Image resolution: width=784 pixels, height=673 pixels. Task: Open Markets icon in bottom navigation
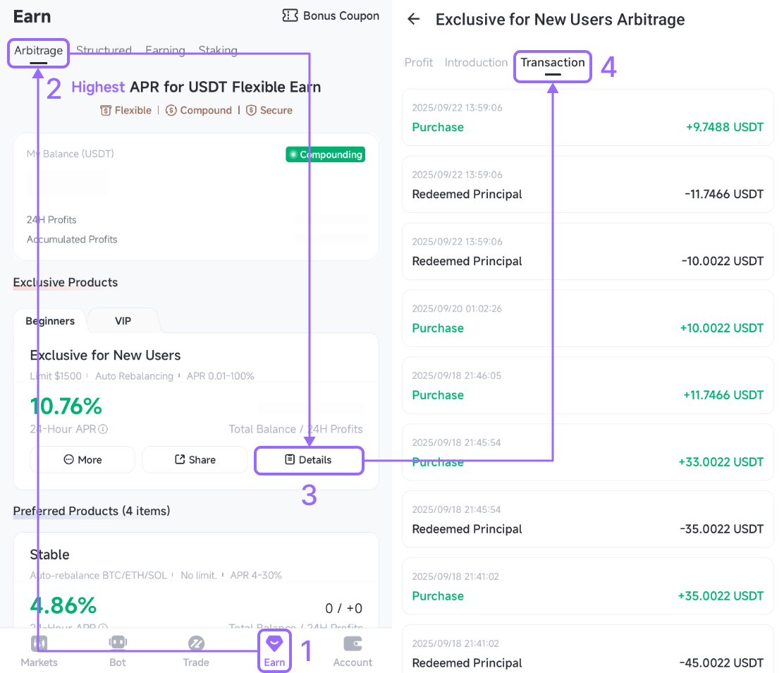[x=39, y=643]
